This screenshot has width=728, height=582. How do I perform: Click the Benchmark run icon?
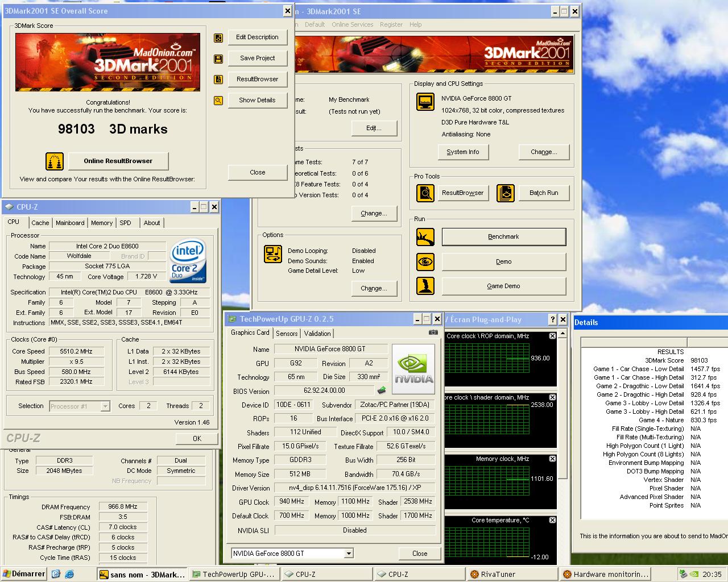click(425, 237)
